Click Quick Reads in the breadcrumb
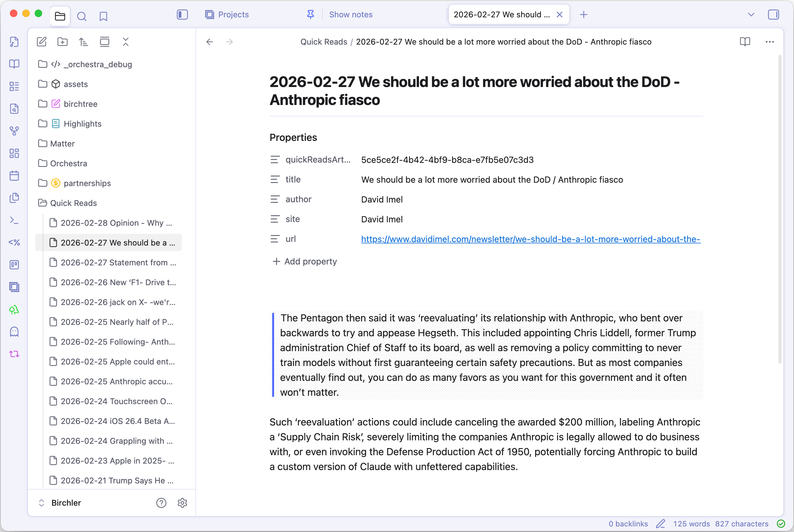 324,42
